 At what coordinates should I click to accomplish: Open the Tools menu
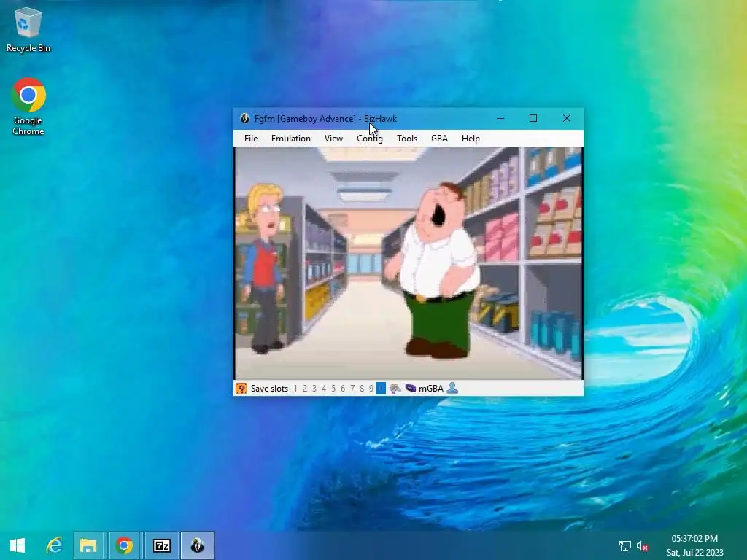click(407, 139)
